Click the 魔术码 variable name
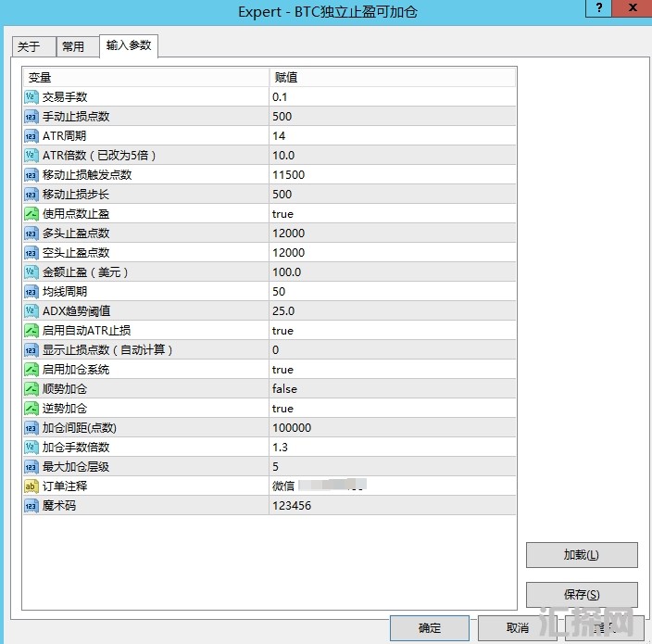Viewport: 652px width, 644px height. 59,505
